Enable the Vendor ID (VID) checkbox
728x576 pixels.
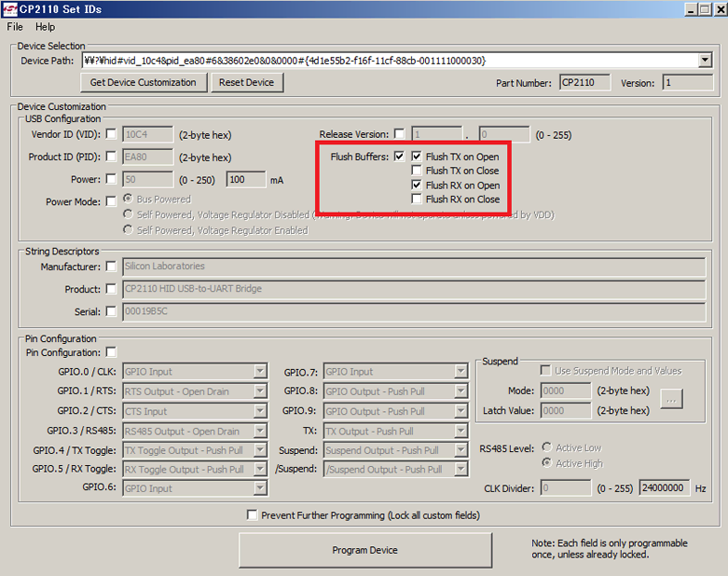[x=111, y=134]
